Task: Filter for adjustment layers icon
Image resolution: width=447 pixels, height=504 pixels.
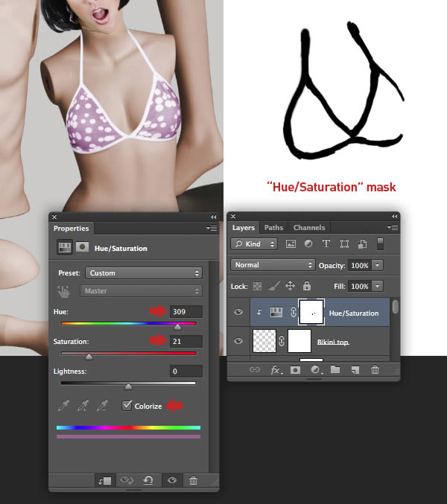Action: coord(308,243)
